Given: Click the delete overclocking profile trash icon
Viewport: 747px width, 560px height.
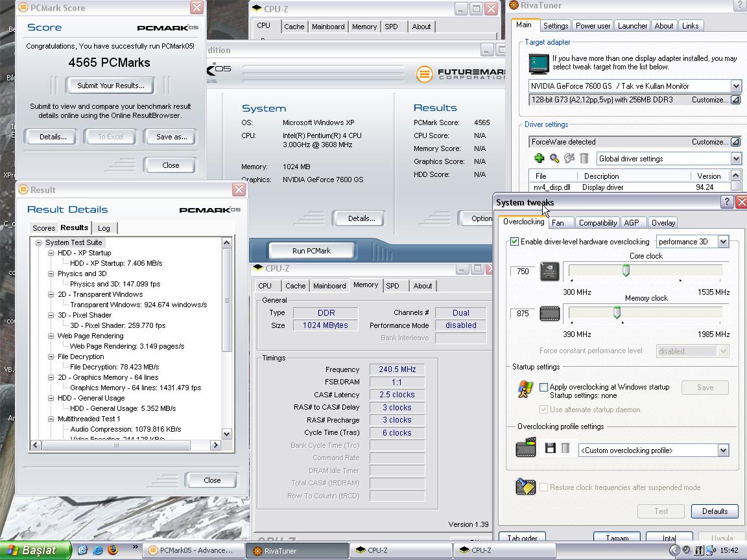Looking at the screenshot, I should click(565, 448).
